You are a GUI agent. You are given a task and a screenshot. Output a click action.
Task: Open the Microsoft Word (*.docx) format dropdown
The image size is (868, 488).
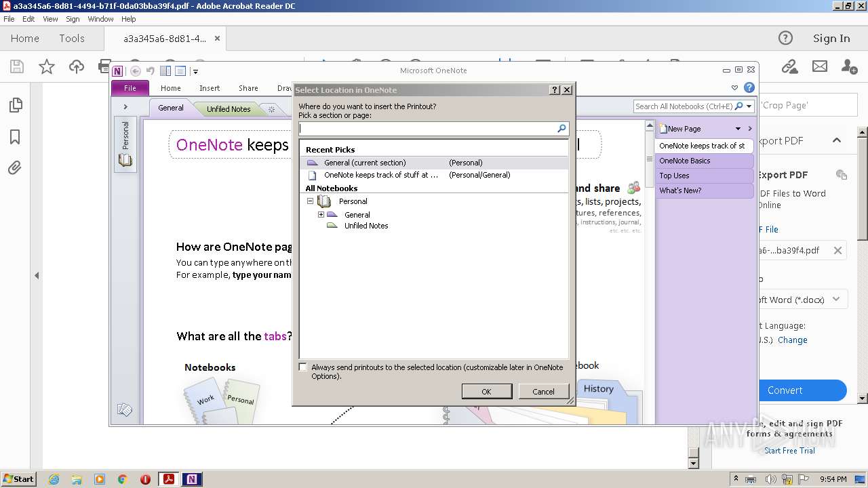tap(836, 299)
